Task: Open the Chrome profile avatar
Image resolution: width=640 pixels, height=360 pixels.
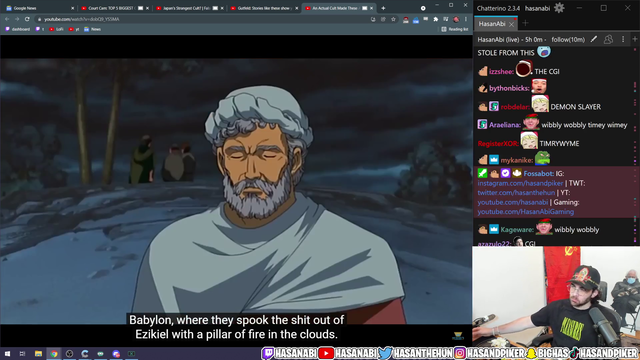Action: 456,19
